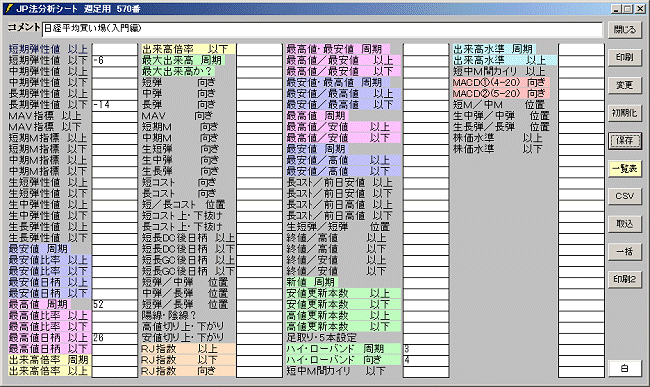
Task: Click the 短長DC後日柄 以上 label
Action: coord(188,238)
